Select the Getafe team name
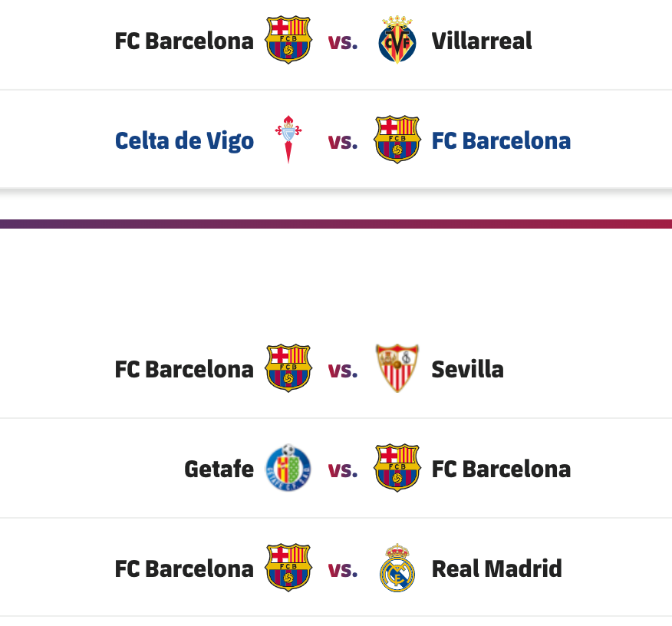Screen dimensions: 672x626 tap(219, 470)
